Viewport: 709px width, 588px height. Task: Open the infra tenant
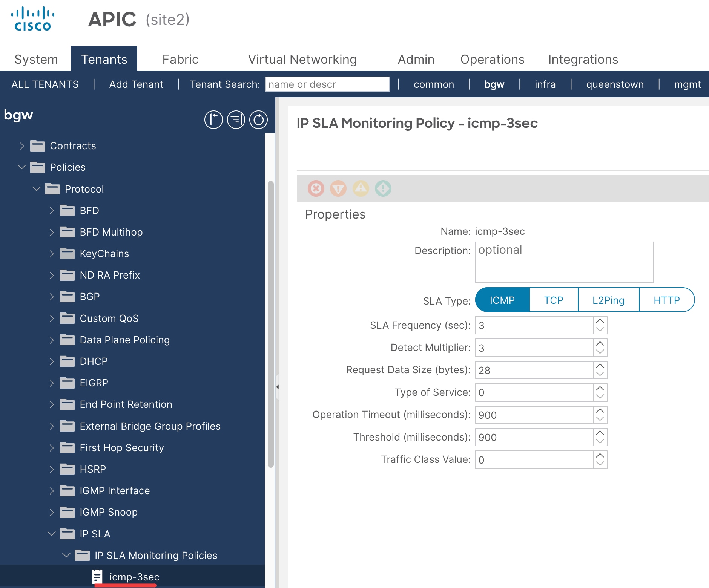(545, 84)
